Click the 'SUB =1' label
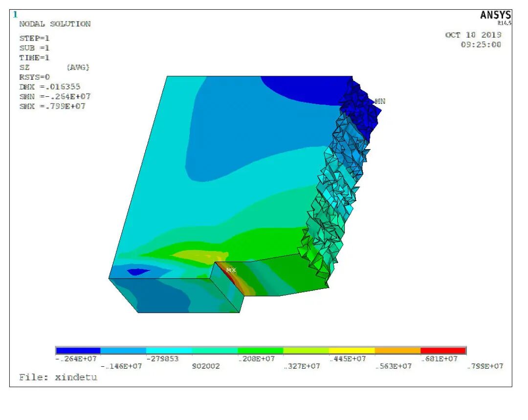The height and width of the screenshot is (420, 528). click(34, 48)
